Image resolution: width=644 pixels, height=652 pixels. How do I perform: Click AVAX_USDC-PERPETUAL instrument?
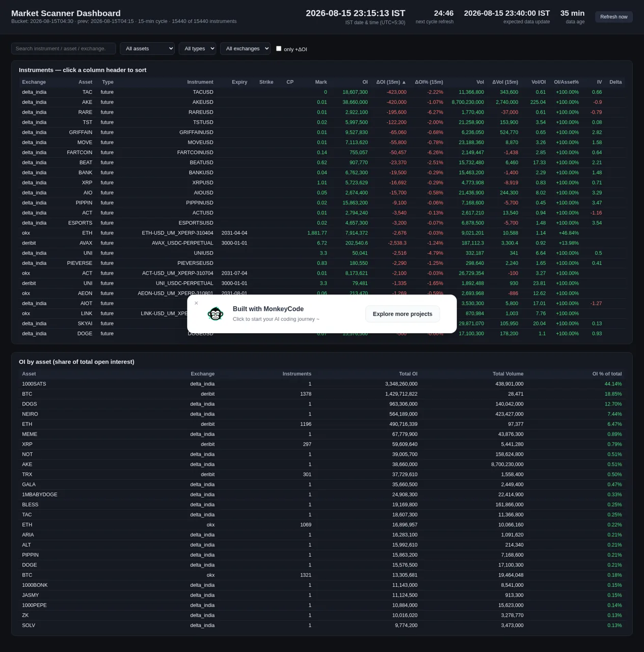pyautogui.click(x=182, y=243)
